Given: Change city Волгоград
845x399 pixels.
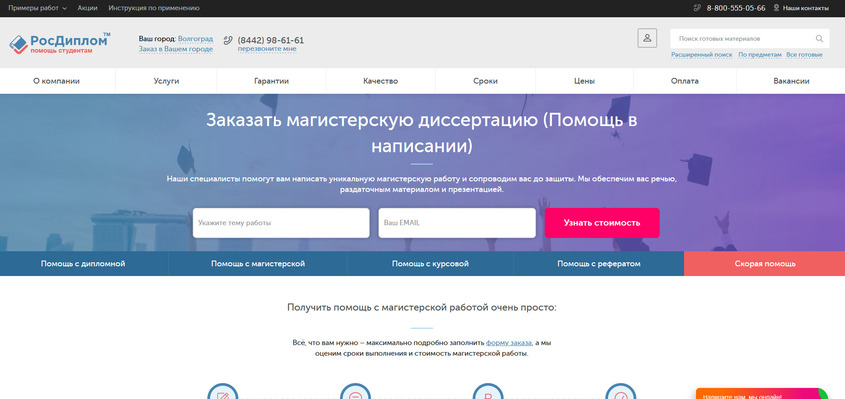Looking at the screenshot, I should click(195, 39).
